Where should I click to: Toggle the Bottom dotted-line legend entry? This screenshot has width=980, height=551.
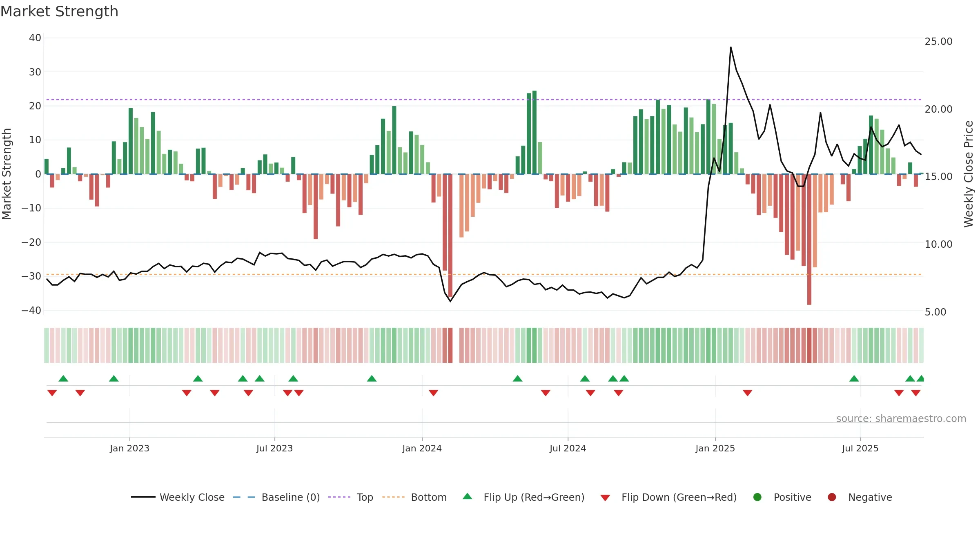pos(414,497)
